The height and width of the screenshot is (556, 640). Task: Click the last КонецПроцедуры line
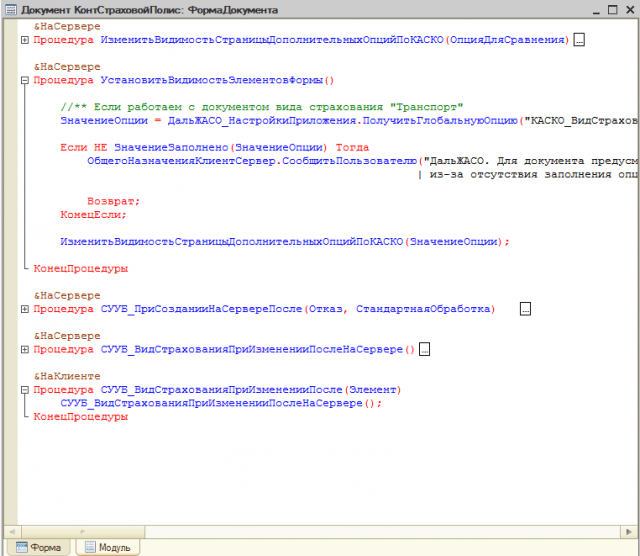click(81, 417)
